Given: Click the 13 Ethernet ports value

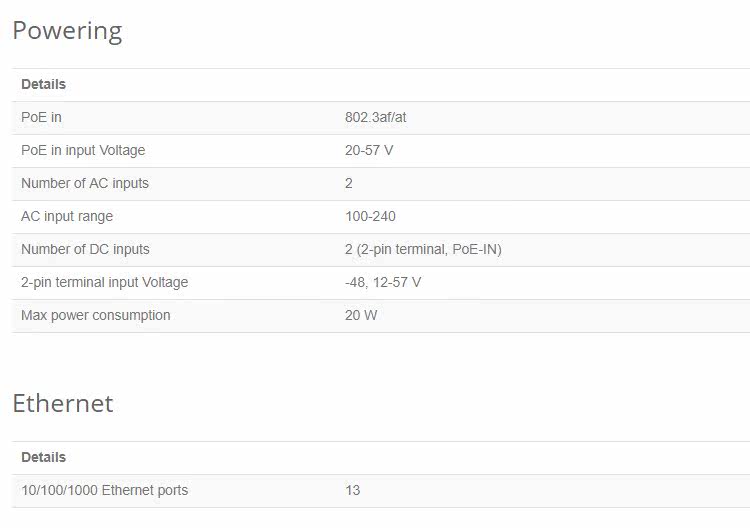Looking at the screenshot, I should [353, 490].
